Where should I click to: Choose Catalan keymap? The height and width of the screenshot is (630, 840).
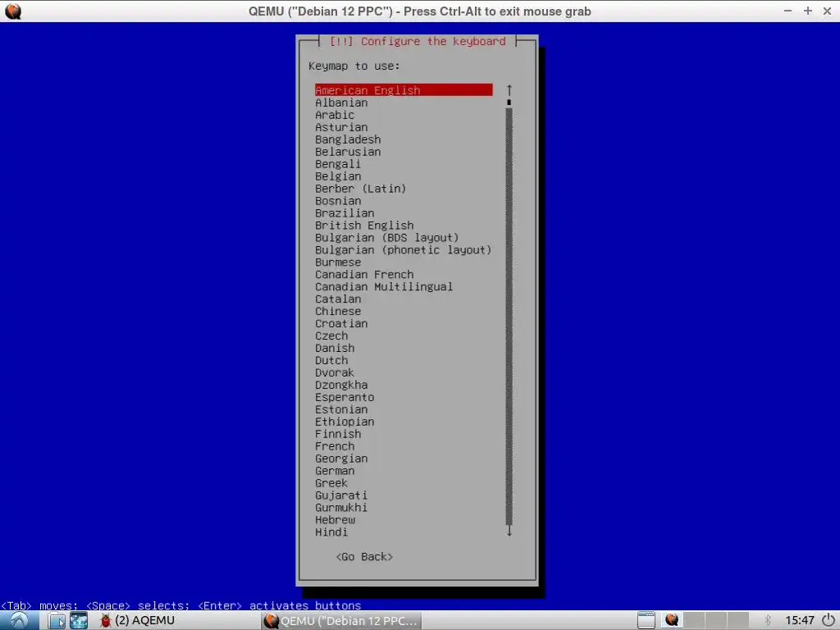tap(338, 299)
